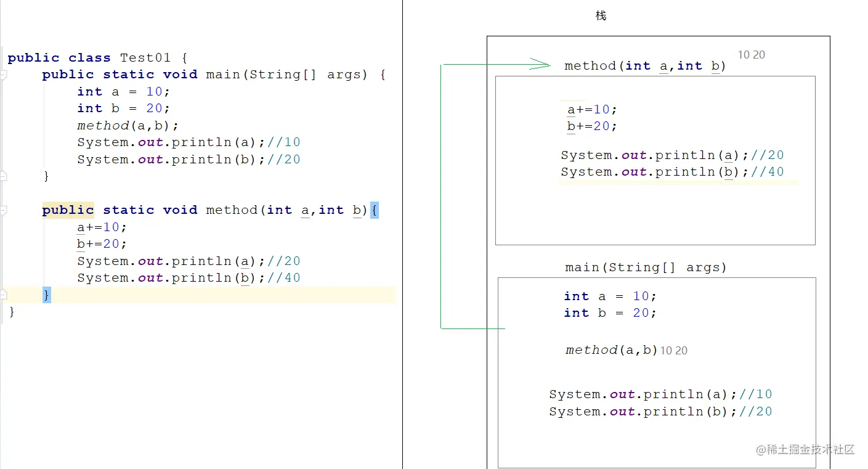Screen dimensions: 868x469
Task: Click the fold-end marker on the highlighted closing brace line
Action: (3, 295)
